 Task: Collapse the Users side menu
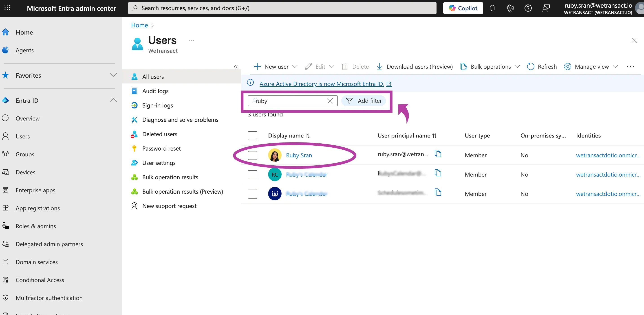(x=236, y=67)
